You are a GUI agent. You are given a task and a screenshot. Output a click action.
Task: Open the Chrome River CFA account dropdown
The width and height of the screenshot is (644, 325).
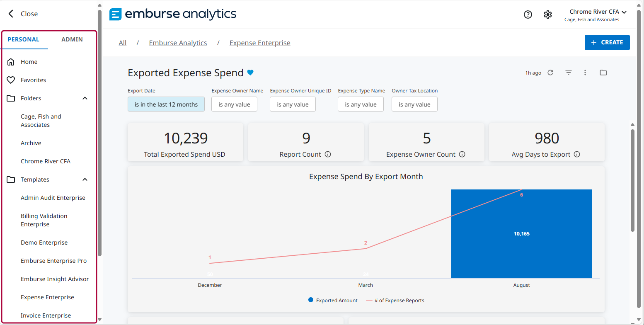pyautogui.click(x=597, y=12)
